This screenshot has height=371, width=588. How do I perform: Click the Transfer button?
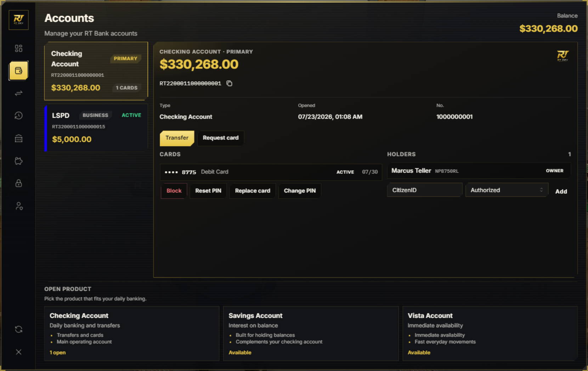pos(177,138)
